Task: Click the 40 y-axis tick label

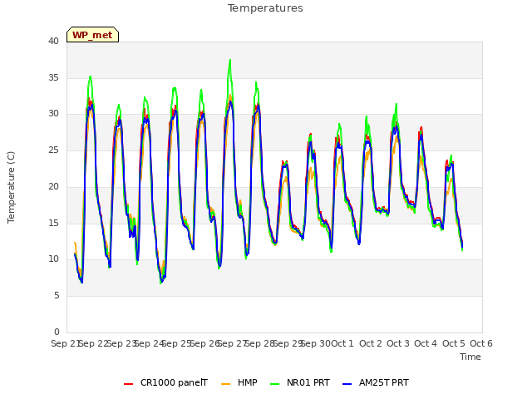Action: tap(53, 41)
